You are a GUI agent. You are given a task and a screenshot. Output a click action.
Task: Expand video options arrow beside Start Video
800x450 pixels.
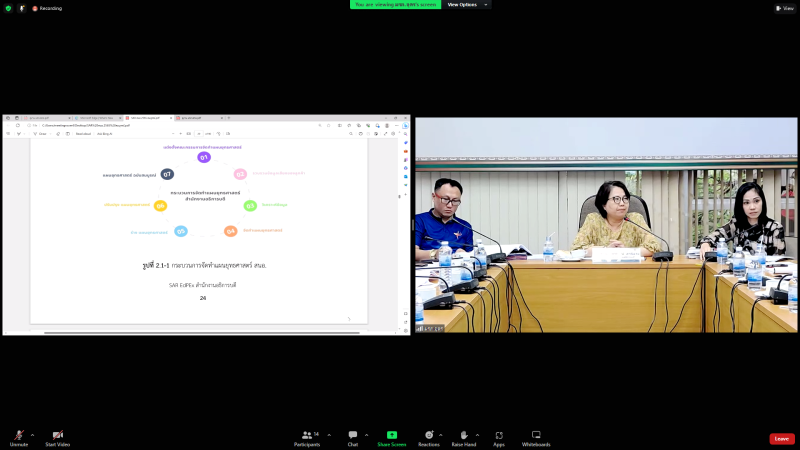pyautogui.click(x=72, y=435)
